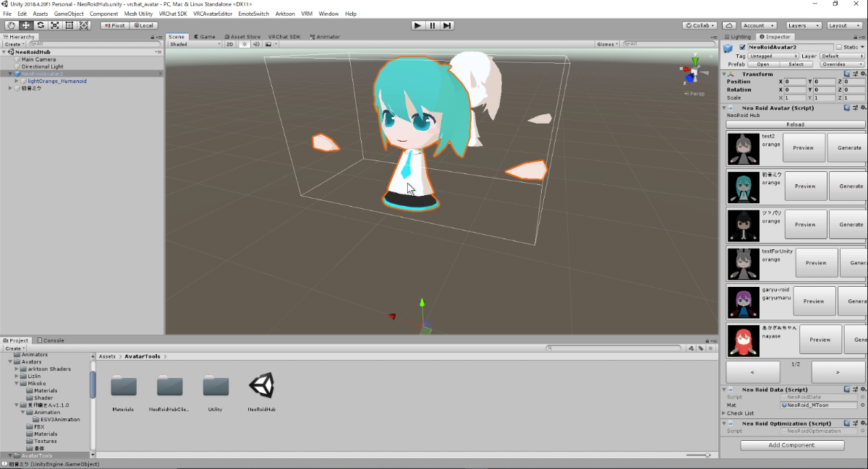The image size is (868, 469).
Task: Click the Pause button
Action: (433, 25)
